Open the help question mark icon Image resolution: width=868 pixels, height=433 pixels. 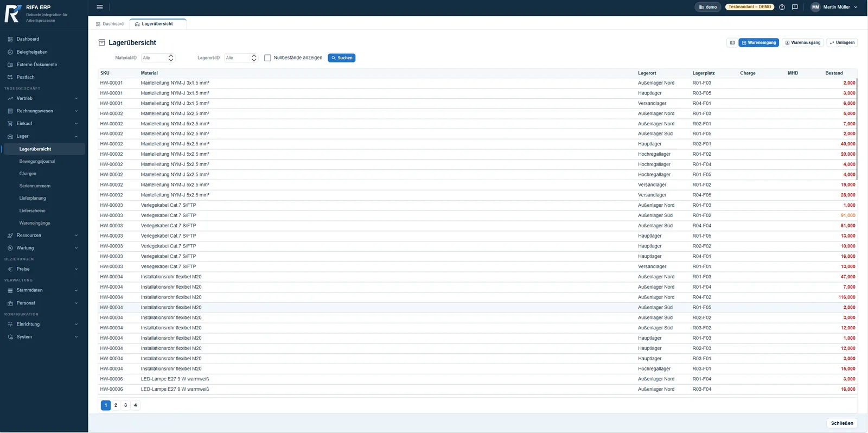(782, 7)
